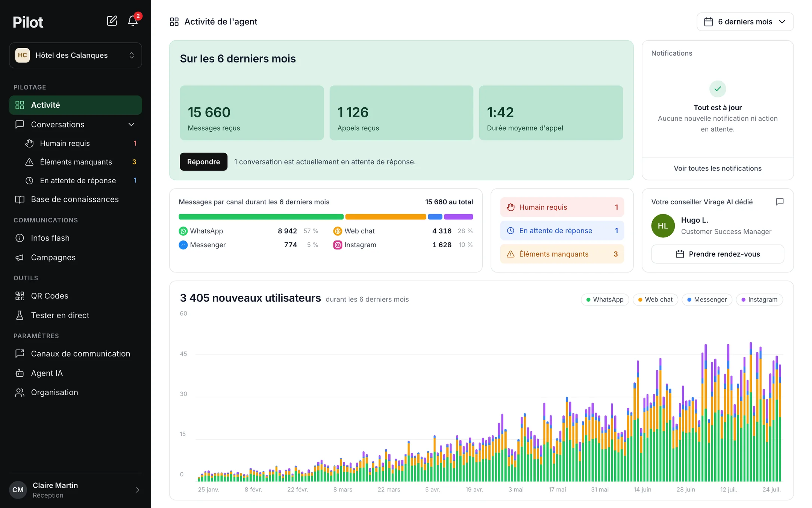Viewport: 812px width, 508px height.
Task: Open Canaux de communication settings
Action: [76, 354]
